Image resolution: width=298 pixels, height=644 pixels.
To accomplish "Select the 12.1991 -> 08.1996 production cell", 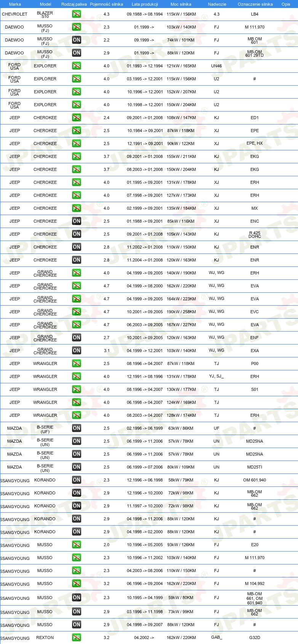I will 145,376.
